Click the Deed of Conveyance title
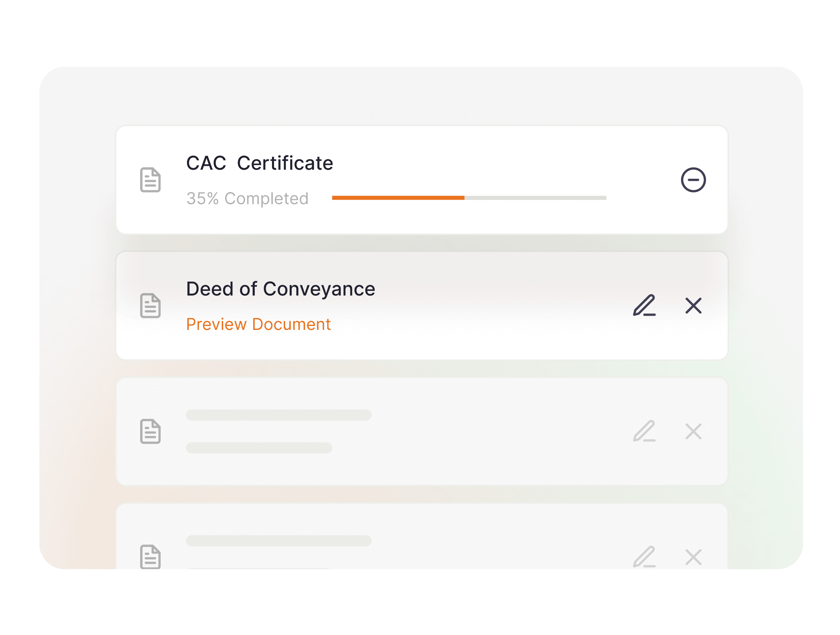The width and height of the screenshot is (840, 635). (x=281, y=289)
